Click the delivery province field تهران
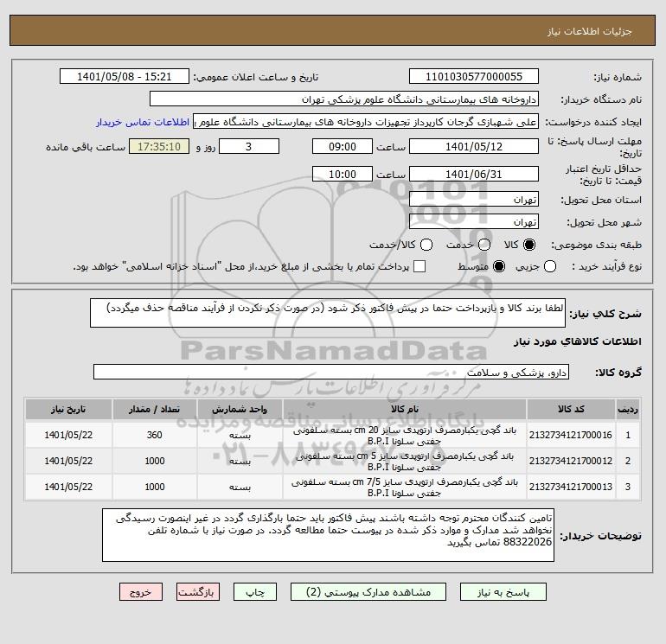Image resolution: width=666 pixels, height=644 pixels. [x=474, y=199]
